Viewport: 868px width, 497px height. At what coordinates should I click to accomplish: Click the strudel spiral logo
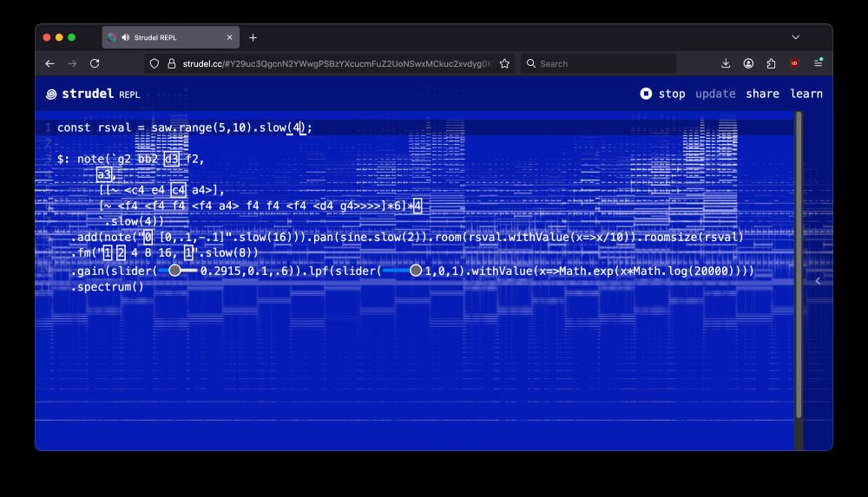tap(51, 94)
